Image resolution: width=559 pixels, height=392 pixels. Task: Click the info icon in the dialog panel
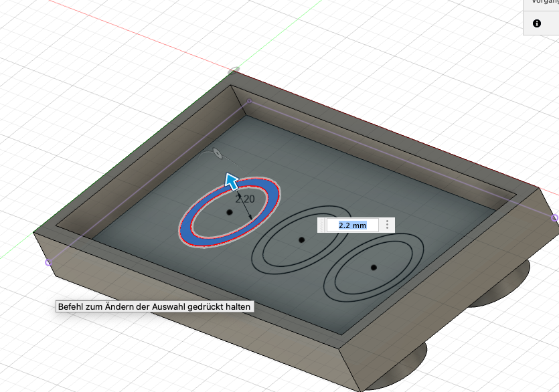[536, 23]
